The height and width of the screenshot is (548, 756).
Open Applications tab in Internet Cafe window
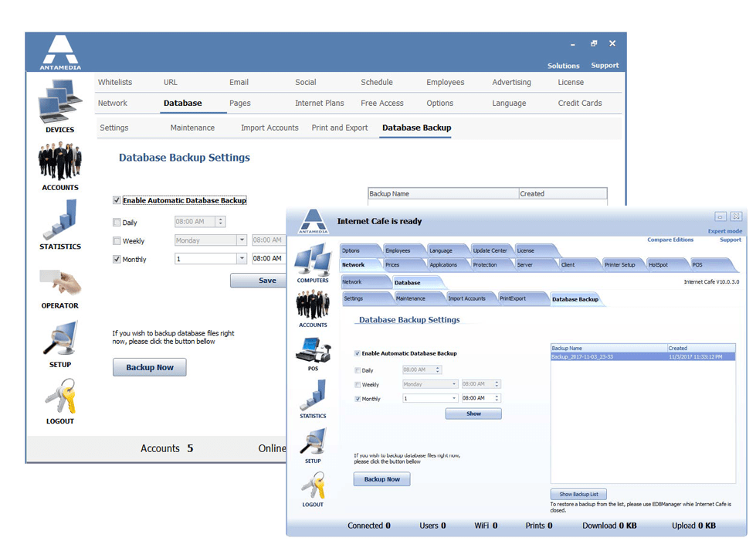[x=443, y=264]
